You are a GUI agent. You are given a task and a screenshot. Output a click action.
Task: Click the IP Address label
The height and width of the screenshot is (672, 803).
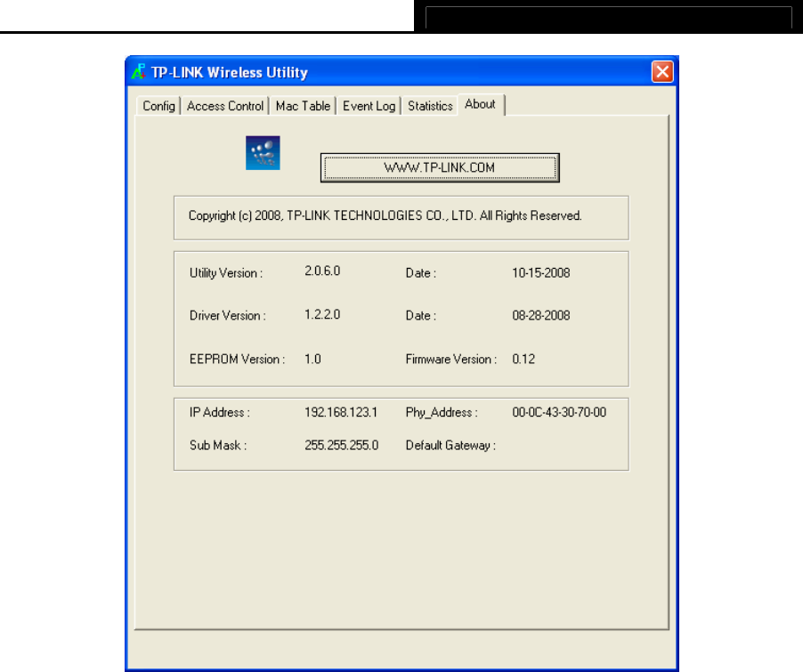(x=220, y=412)
